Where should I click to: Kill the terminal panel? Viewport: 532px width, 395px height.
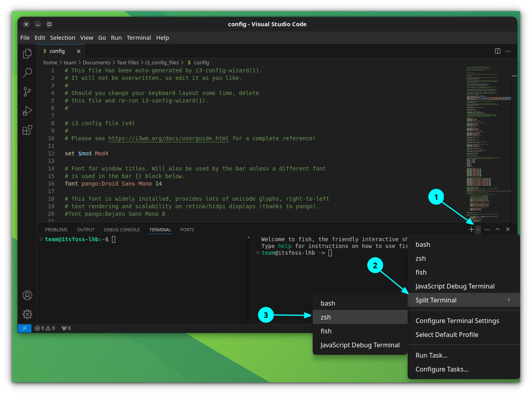pyautogui.click(x=507, y=229)
